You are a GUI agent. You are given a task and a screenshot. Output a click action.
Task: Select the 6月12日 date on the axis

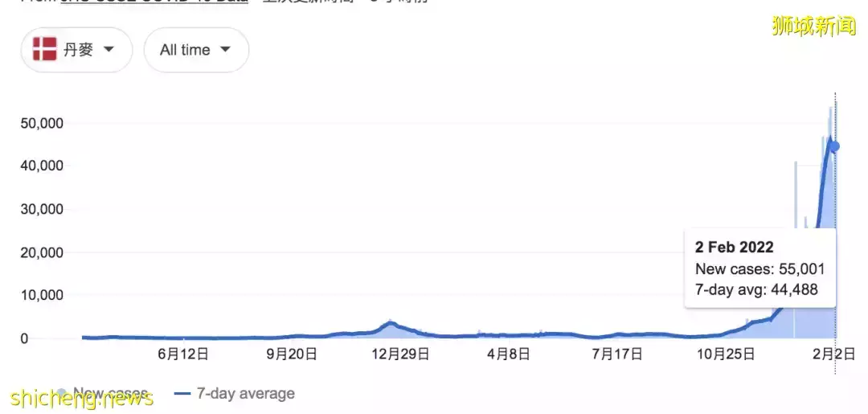pyautogui.click(x=183, y=354)
